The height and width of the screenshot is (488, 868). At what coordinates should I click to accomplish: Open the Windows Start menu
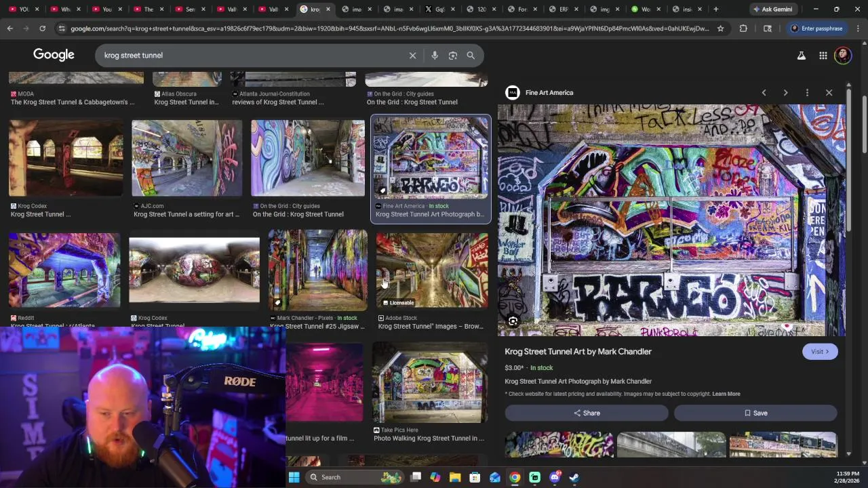coord(294,477)
